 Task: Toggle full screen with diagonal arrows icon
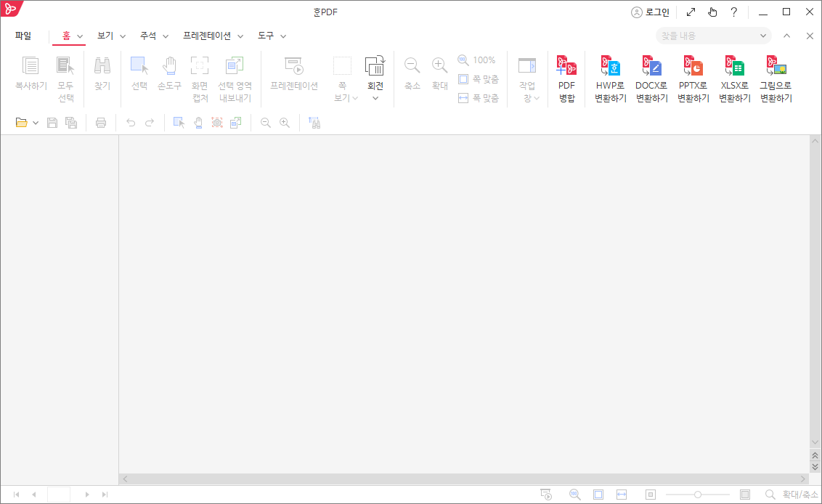point(691,12)
